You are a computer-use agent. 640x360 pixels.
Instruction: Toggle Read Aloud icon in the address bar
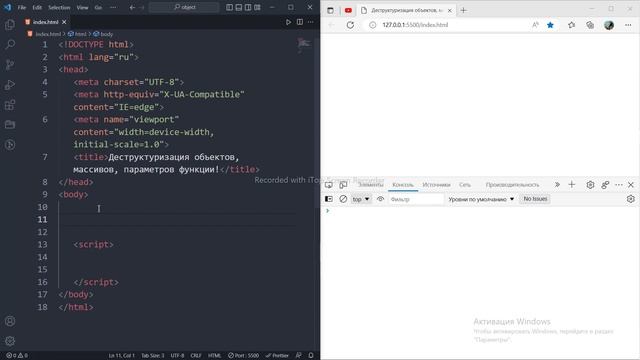tap(535, 25)
